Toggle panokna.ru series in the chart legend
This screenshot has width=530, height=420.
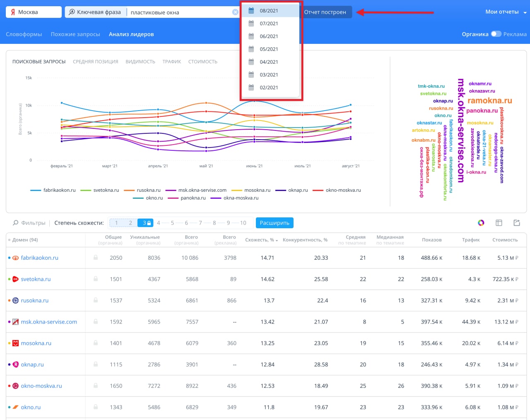(187, 198)
